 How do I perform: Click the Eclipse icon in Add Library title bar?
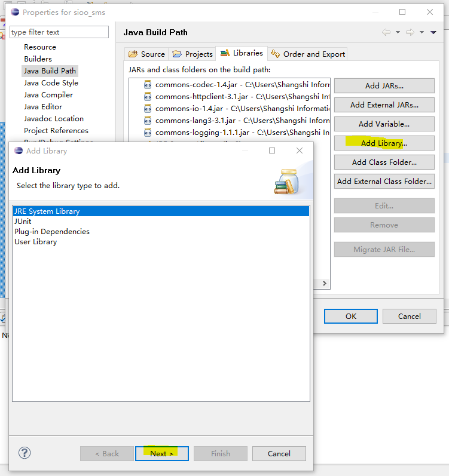(19, 151)
